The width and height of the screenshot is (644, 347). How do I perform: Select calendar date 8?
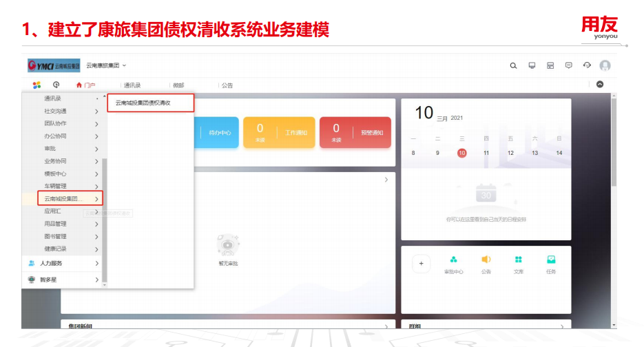pyautogui.click(x=413, y=153)
